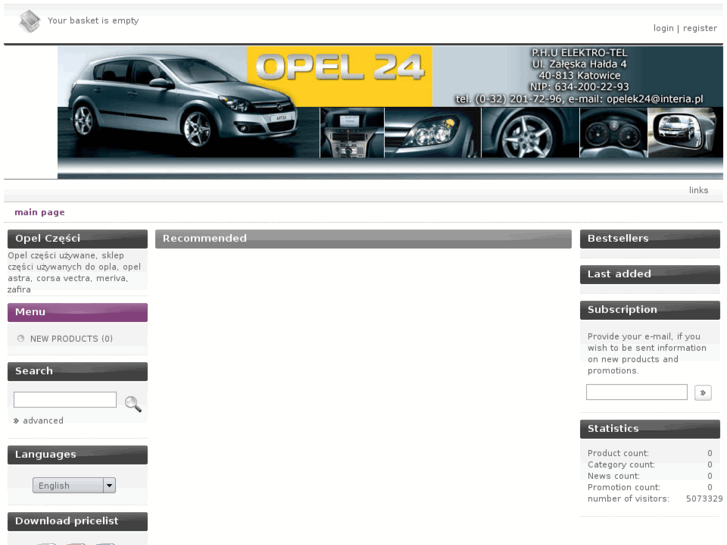The height and width of the screenshot is (545, 727).
Task: Click the Subscription panel header
Action: 650,310
